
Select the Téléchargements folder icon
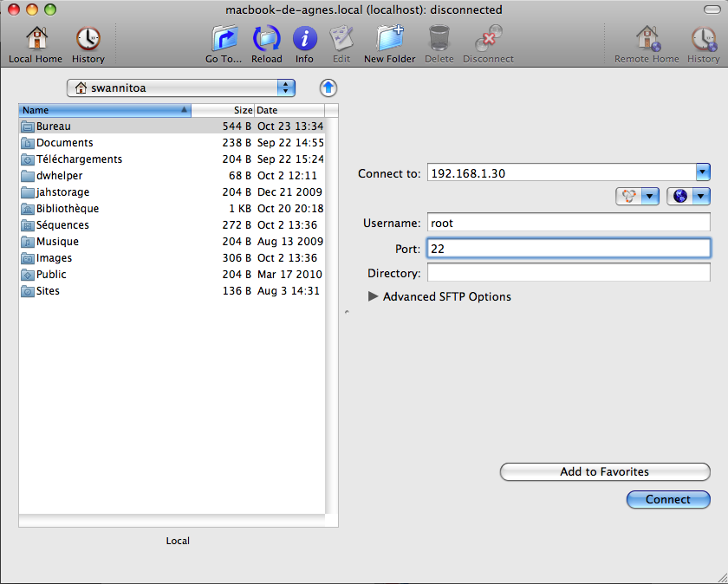(28, 159)
